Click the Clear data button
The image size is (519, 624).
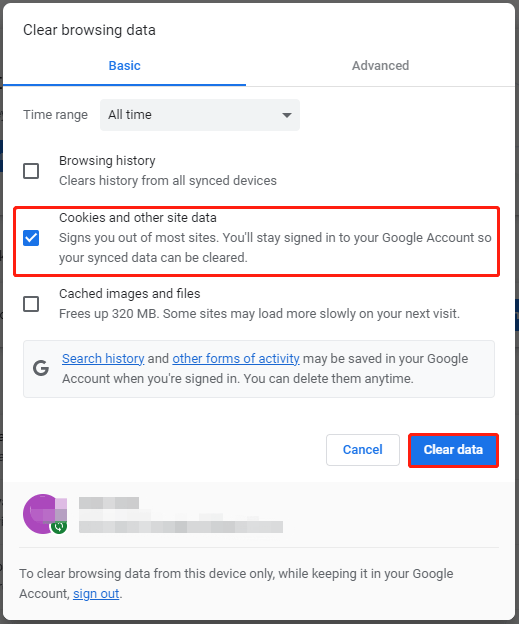pyautogui.click(x=453, y=450)
